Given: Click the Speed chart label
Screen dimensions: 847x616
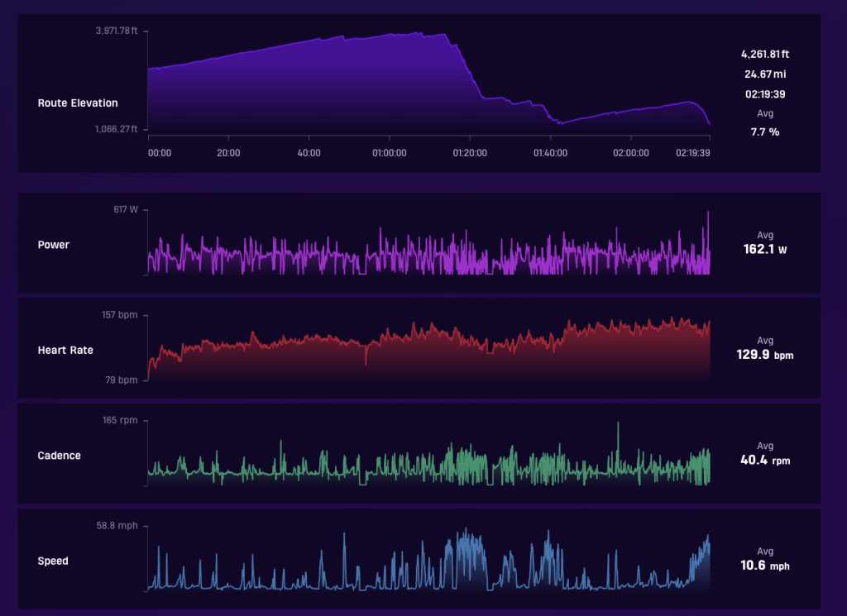Looking at the screenshot, I should [53, 561].
